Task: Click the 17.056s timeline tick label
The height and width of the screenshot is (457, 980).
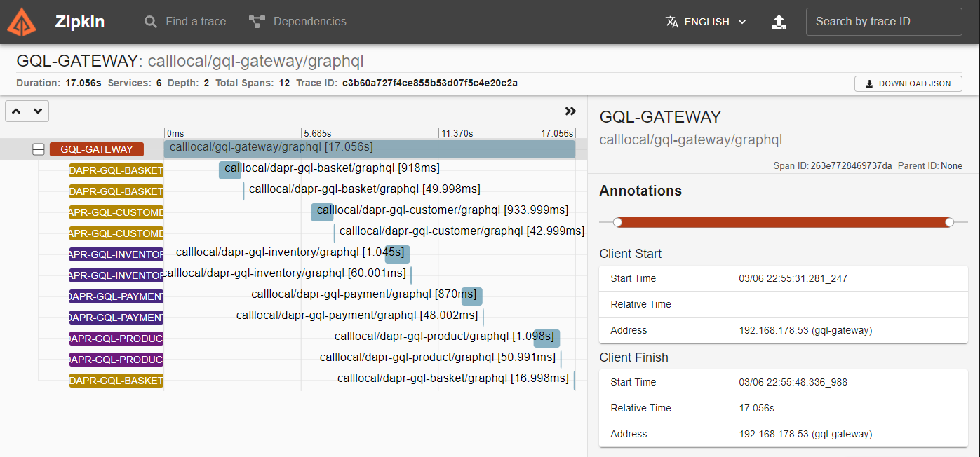Action: click(x=557, y=133)
